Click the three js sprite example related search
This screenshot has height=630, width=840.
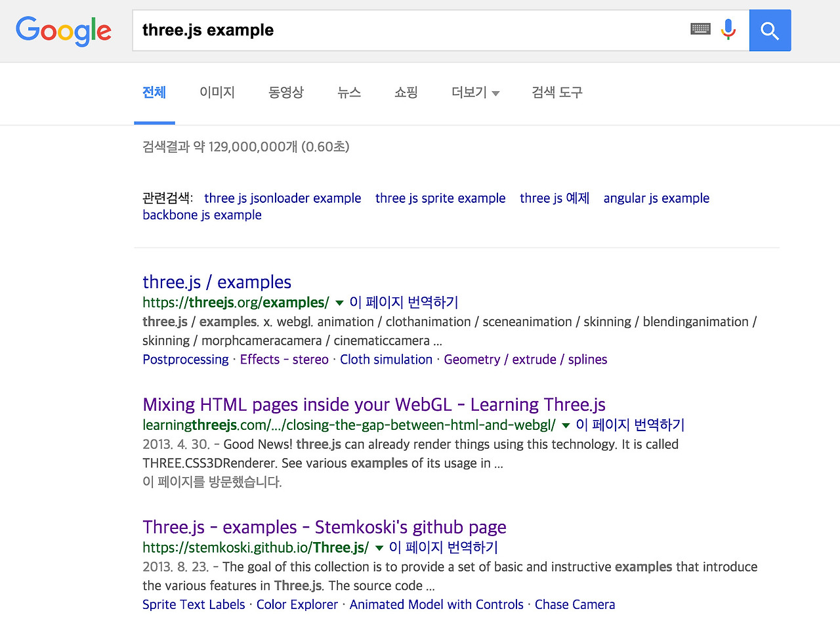click(440, 198)
